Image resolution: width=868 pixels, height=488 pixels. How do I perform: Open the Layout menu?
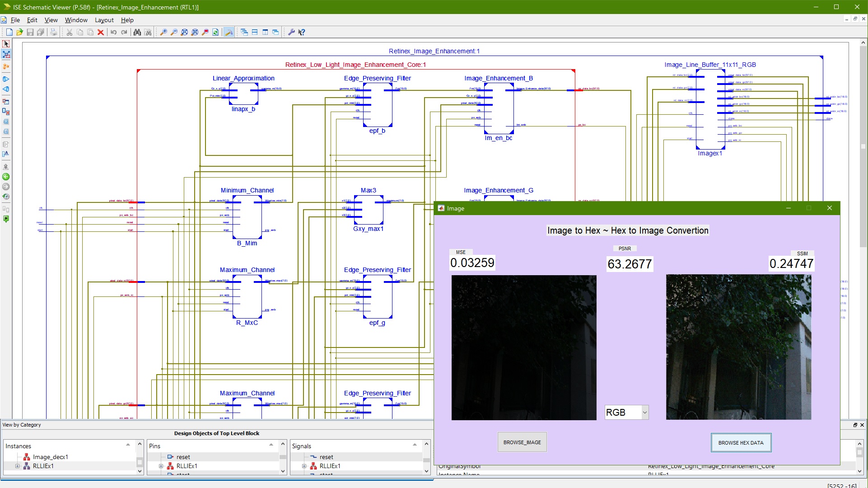pyautogui.click(x=104, y=20)
